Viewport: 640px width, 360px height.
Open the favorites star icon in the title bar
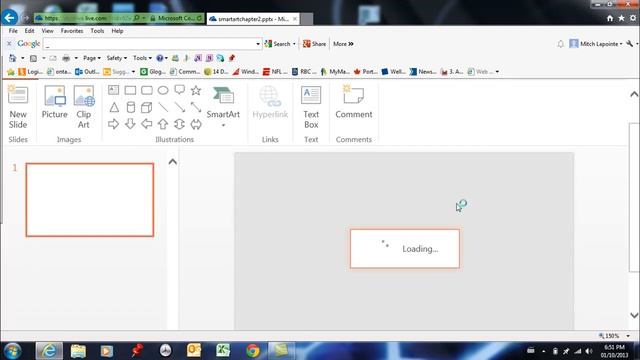tap(621, 18)
